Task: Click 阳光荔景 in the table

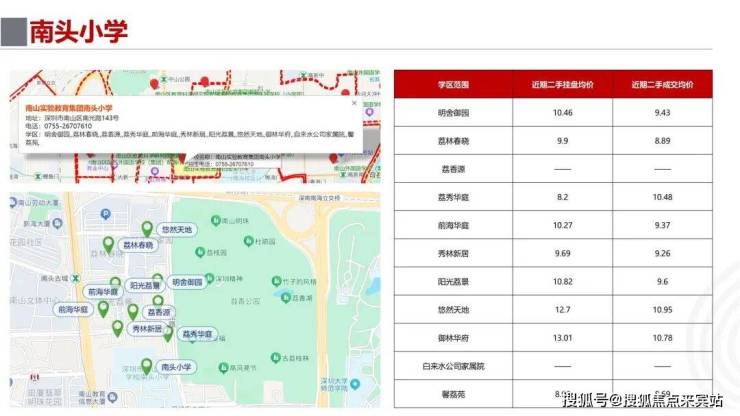Action: click(453, 281)
